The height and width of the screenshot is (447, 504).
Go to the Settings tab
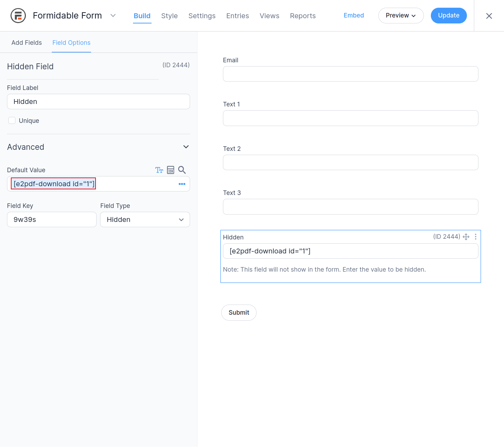pos(202,16)
